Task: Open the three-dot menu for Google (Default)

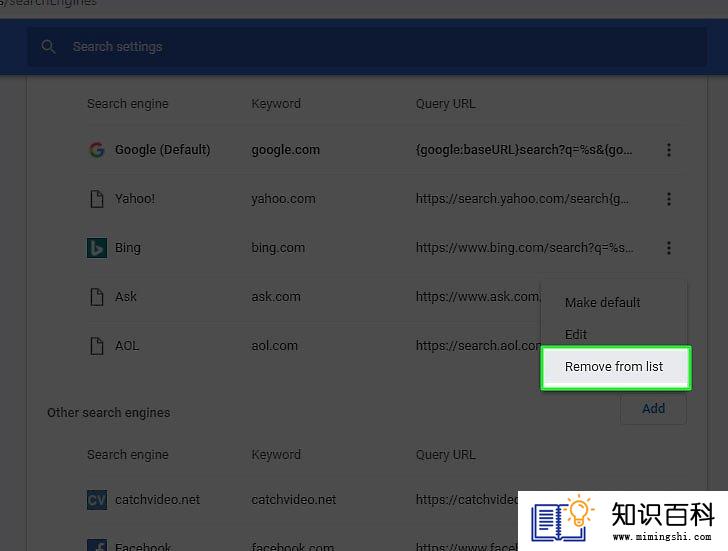Action: (x=669, y=149)
